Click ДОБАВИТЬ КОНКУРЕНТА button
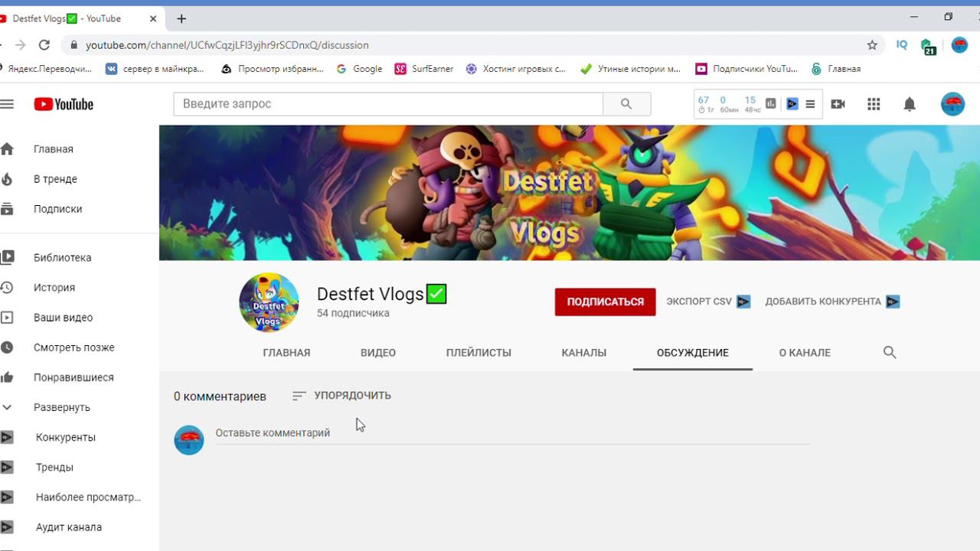The image size is (980, 551). pyautogui.click(x=832, y=302)
